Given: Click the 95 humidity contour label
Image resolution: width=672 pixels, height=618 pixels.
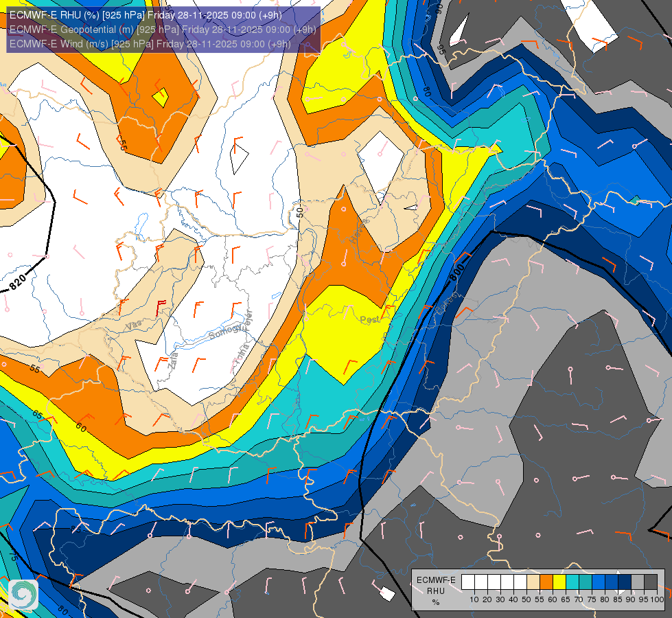Looking at the screenshot, I should click(442, 50).
